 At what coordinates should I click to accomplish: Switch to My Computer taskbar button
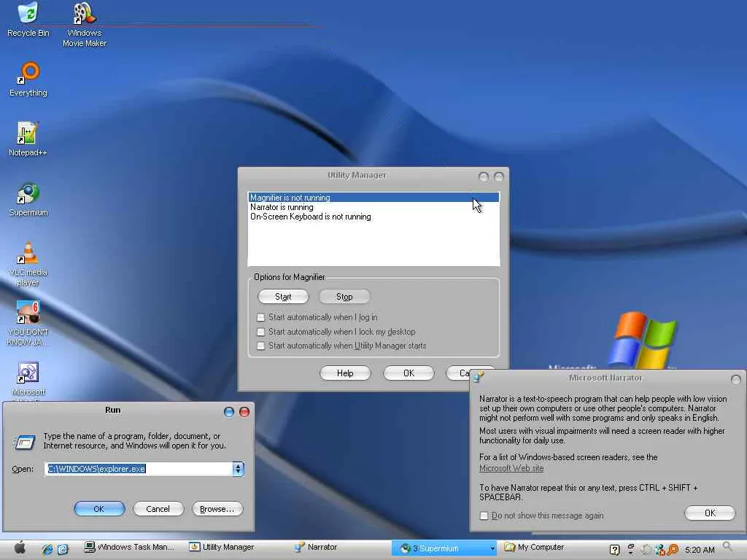534,547
